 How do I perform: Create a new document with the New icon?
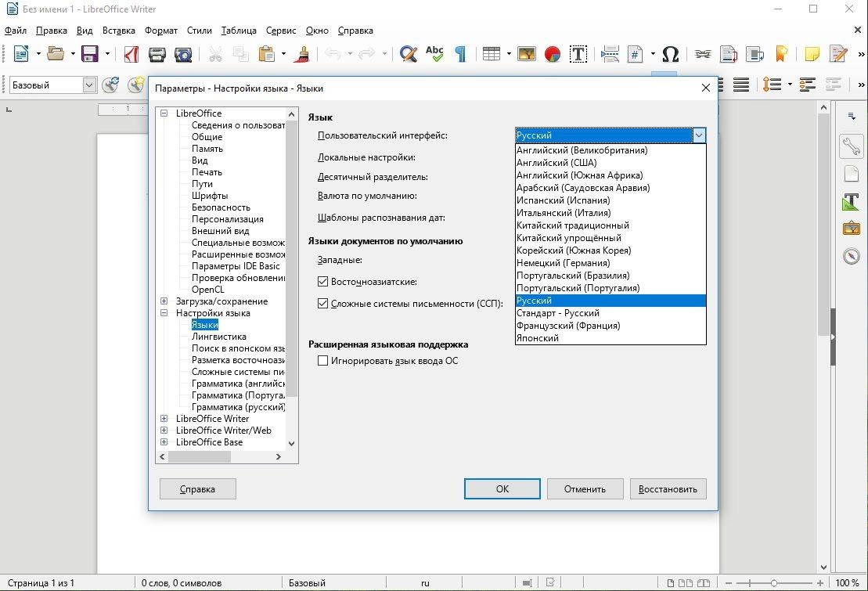tap(21, 54)
